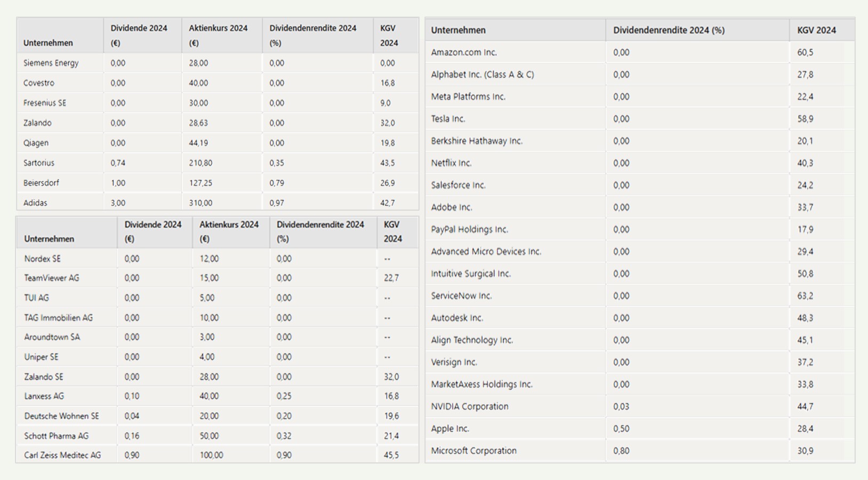Click NVIDIA Corporation dividend yield 0,03

click(621, 406)
